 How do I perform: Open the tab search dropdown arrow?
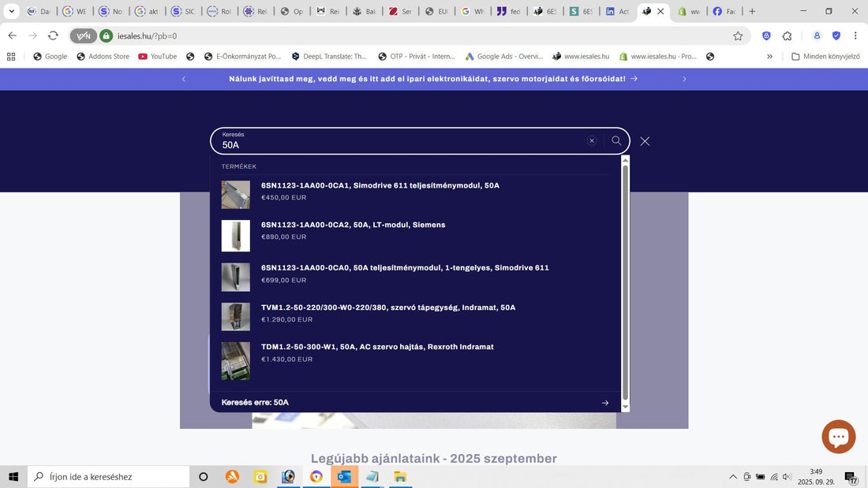(x=11, y=12)
